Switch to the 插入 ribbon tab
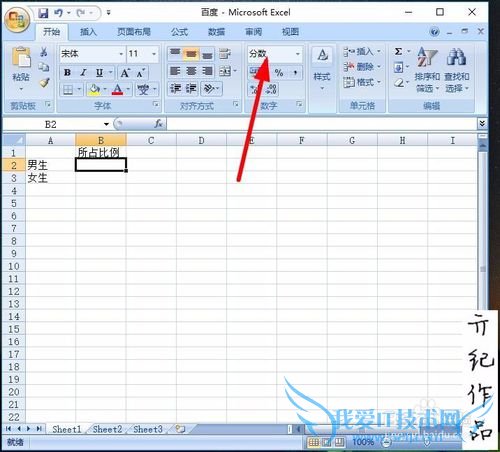The image size is (500, 452). (88, 32)
